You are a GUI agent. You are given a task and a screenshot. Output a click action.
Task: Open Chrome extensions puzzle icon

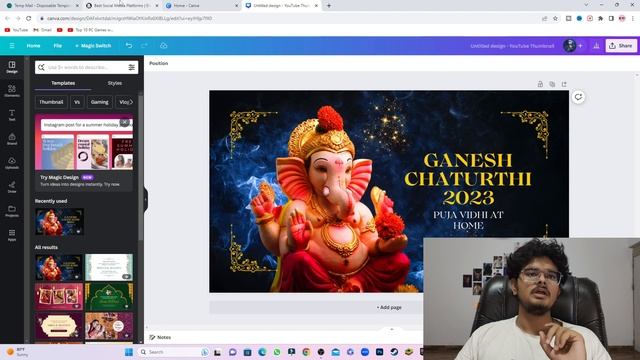(600, 18)
